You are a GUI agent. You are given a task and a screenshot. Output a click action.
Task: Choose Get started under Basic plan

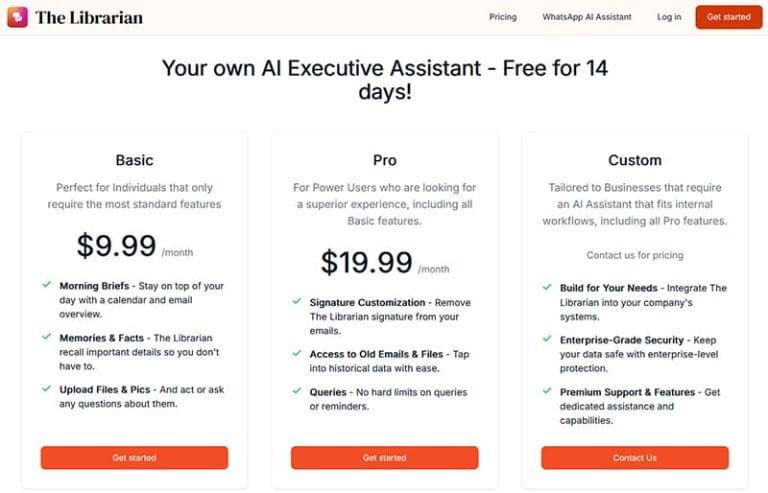(134, 458)
